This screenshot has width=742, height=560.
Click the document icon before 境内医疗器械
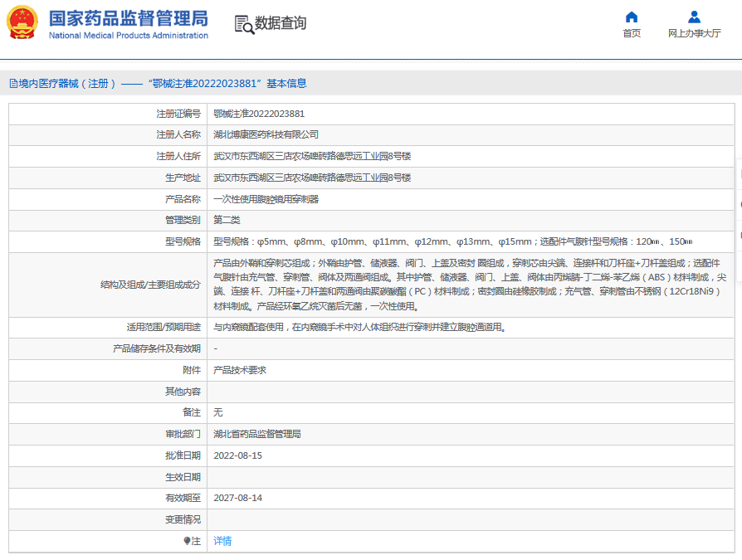click(x=13, y=84)
